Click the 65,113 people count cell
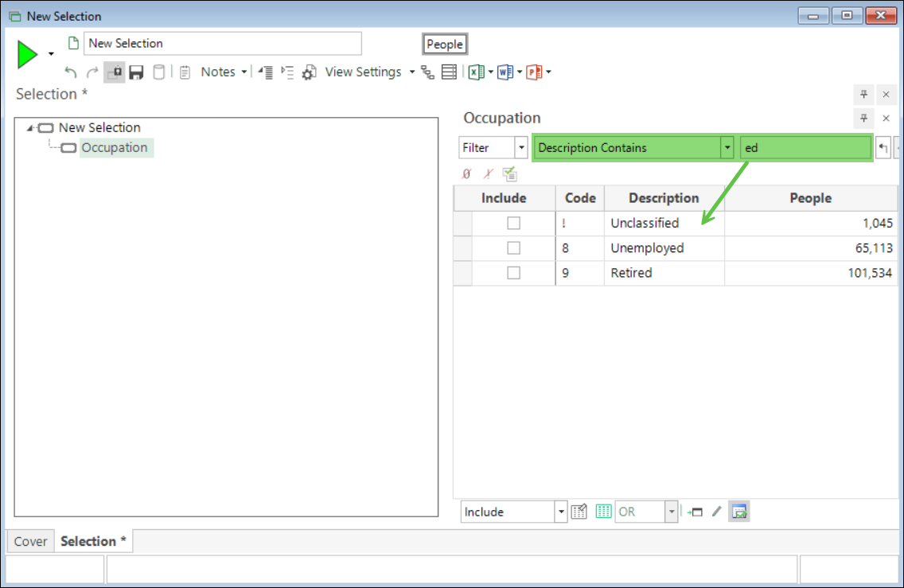904x588 pixels. (811, 248)
